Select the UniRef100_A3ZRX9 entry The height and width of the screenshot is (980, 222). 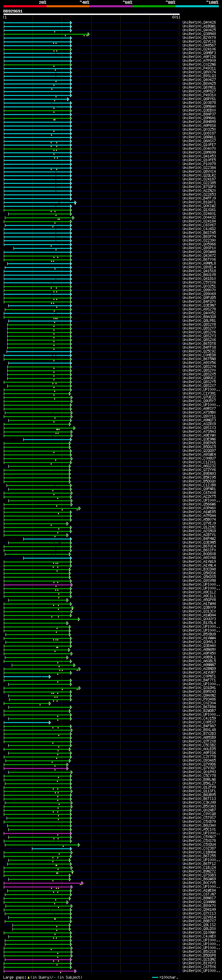(x=199, y=424)
